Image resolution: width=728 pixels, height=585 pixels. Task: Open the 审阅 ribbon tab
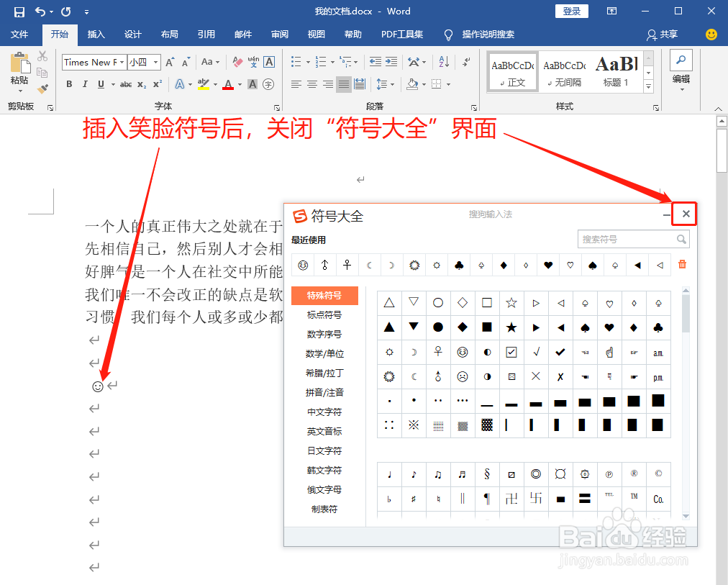[x=279, y=34]
